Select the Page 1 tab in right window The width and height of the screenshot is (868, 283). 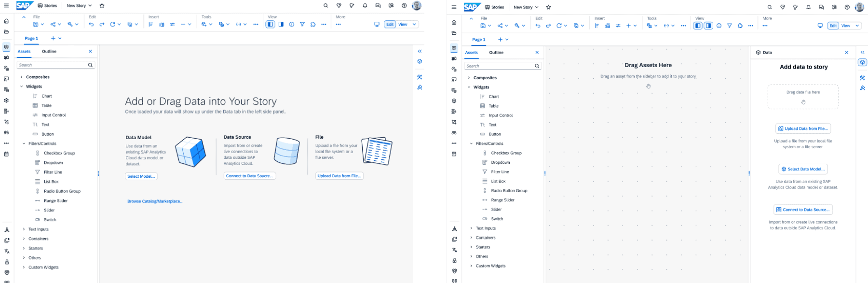click(x=478, y=40)
